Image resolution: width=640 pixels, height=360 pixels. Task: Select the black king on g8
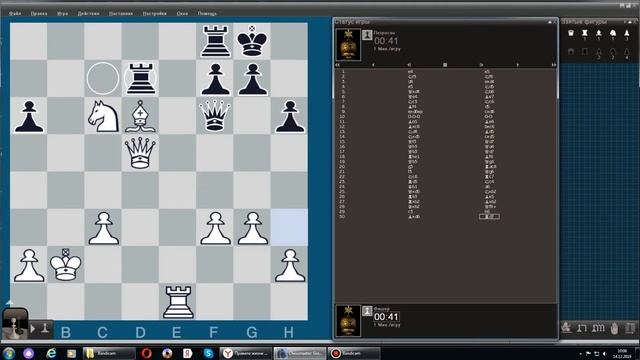tap(252, 41)
